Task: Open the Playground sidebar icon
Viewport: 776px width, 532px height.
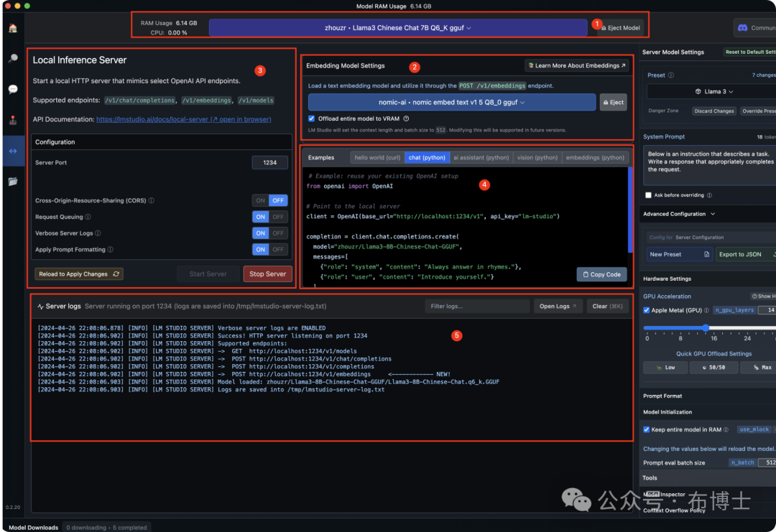Action: pos(13,120)
